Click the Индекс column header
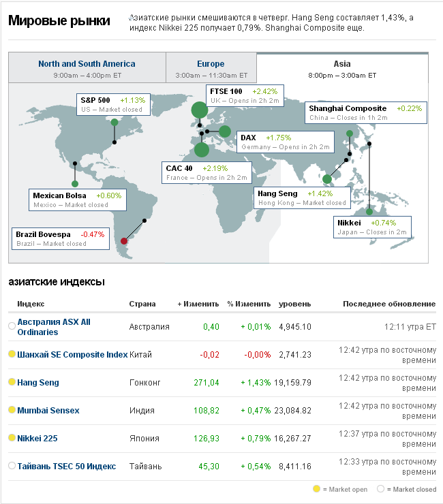The height and width of the screenshot is (504, 443). coord(31,304)
